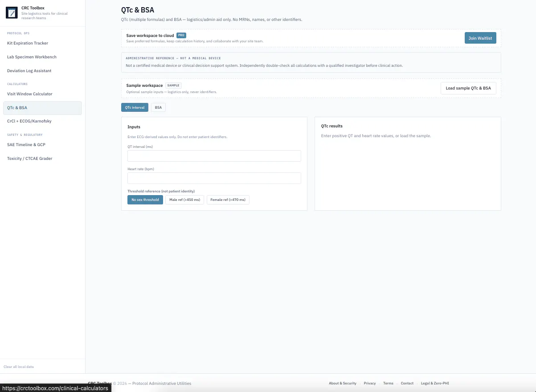
Task: Focus the QT interval (ms) field
Action: click(x=214, y=156)
